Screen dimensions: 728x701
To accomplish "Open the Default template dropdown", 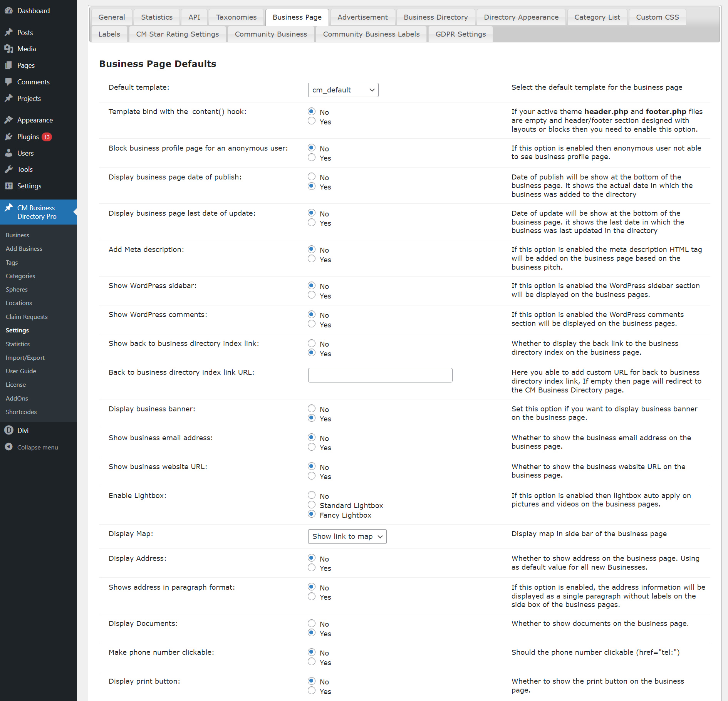I will pos(343,90).
